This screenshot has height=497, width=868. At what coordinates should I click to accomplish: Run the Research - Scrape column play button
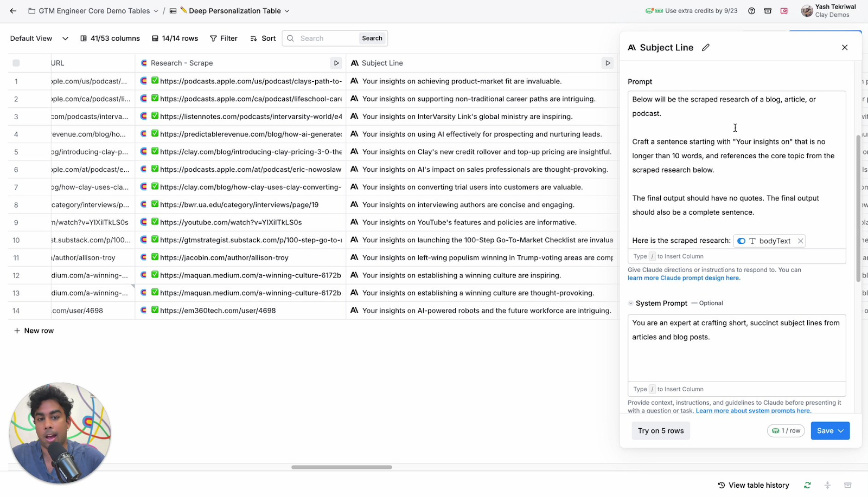(336, 63)
